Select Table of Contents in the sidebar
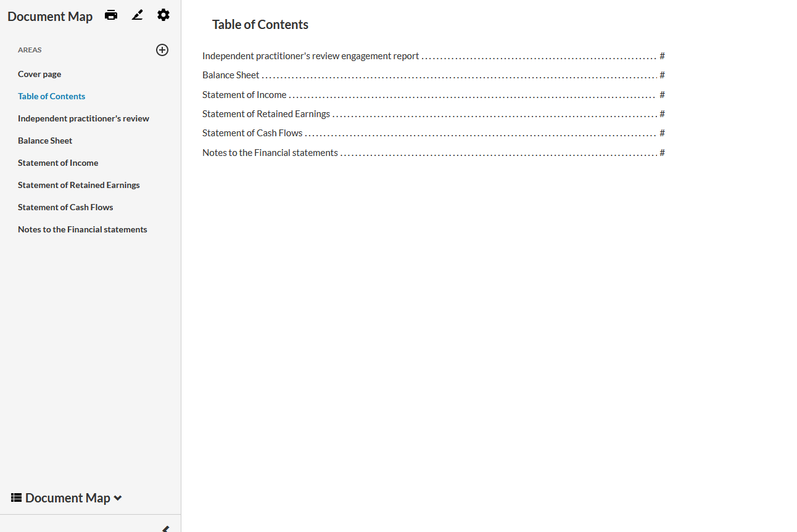 (x=51, y=96)
